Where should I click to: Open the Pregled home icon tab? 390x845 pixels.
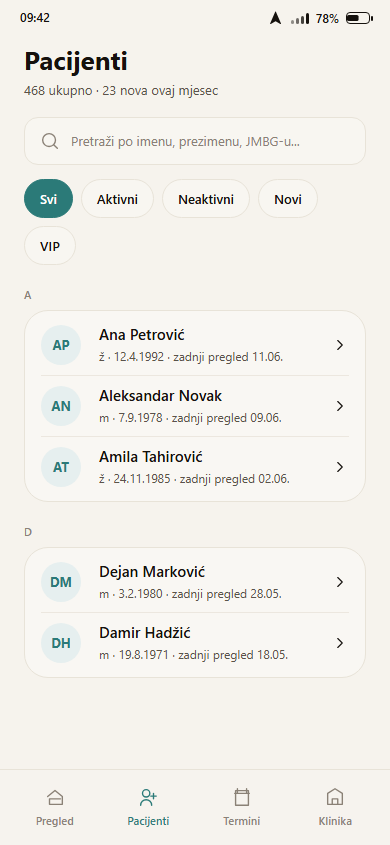55,797
